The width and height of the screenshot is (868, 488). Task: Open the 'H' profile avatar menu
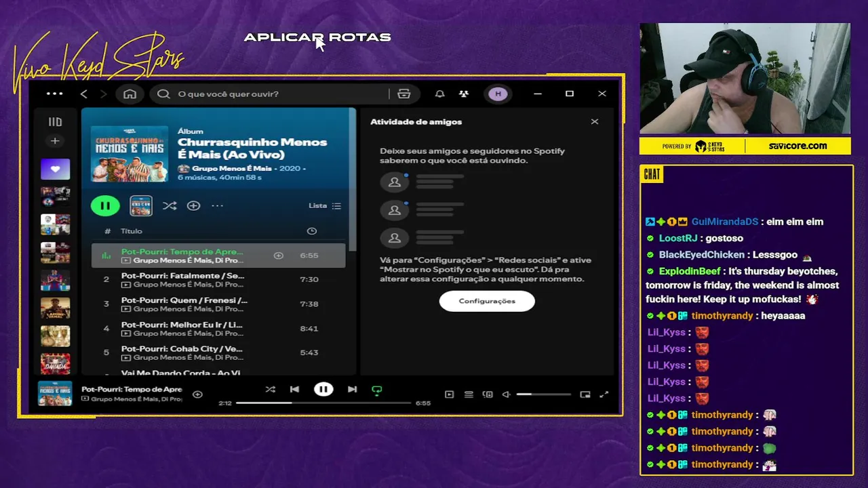(x=498, y=94)
